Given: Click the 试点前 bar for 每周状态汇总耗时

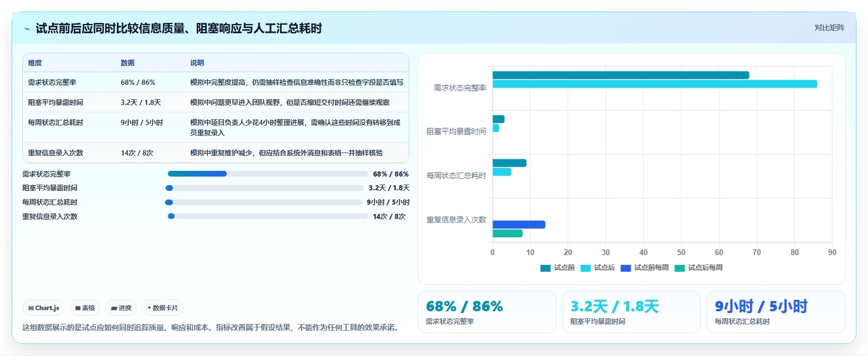Looking at the screenshot, I should pyautogui.click(x=509, y=163).
